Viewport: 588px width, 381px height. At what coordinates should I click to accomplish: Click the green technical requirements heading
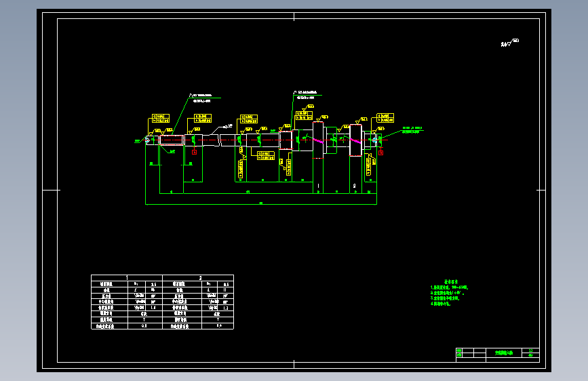point(451,281)
